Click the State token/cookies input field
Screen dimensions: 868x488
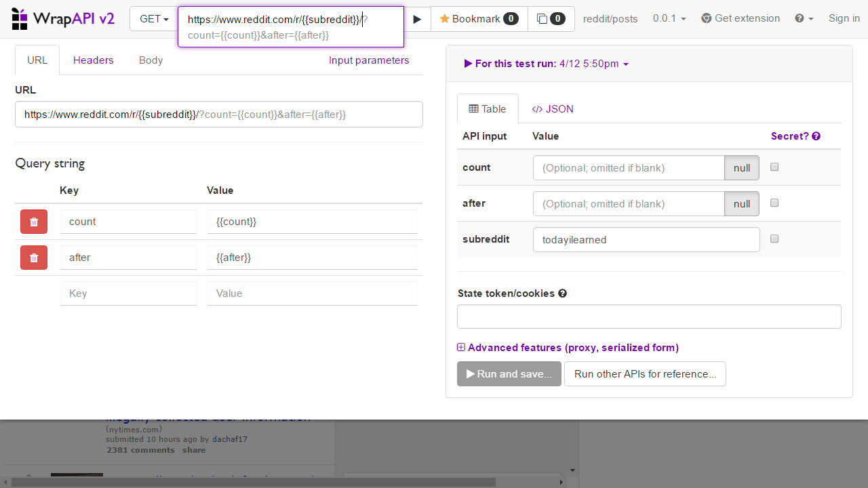coord(649,317)
